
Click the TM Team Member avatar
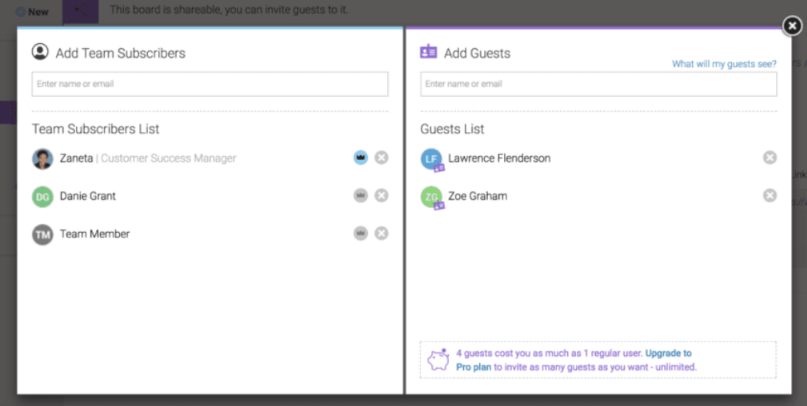point(42,234)
